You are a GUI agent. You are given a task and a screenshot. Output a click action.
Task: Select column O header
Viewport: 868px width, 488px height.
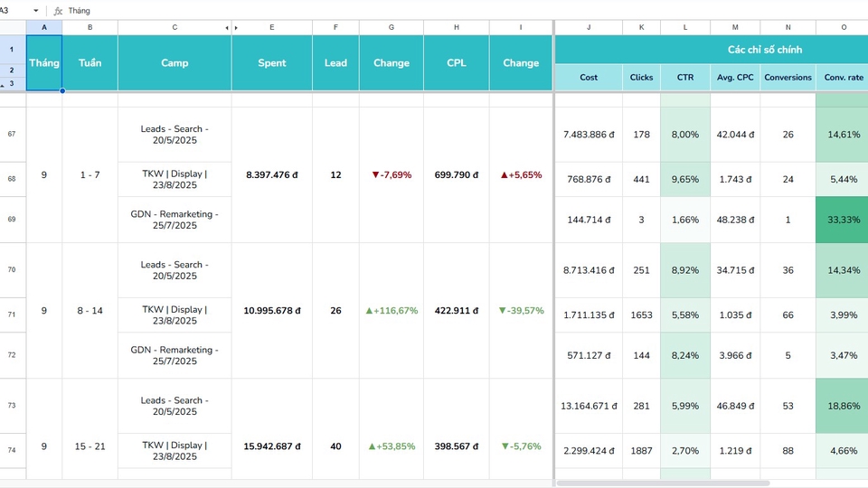coord(843,28)
